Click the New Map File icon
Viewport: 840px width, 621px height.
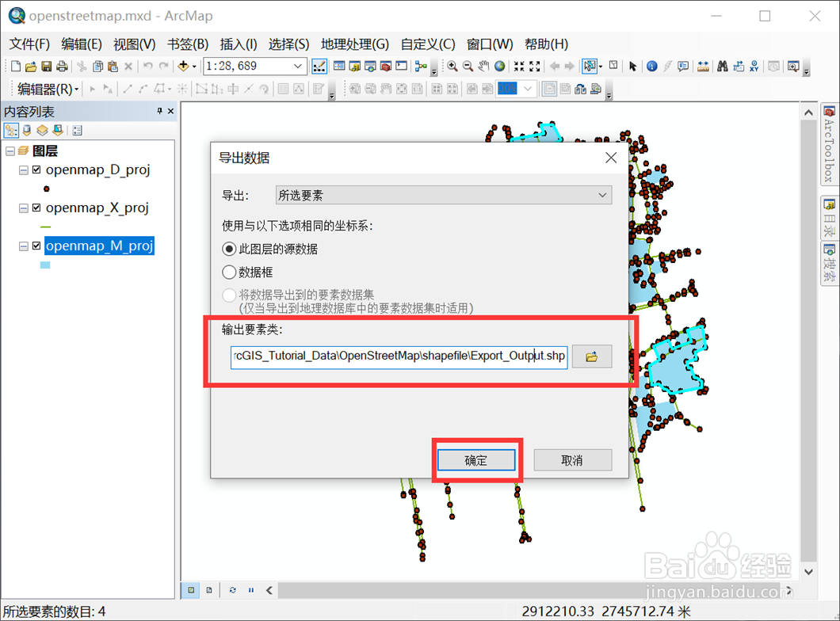point(16,67)
